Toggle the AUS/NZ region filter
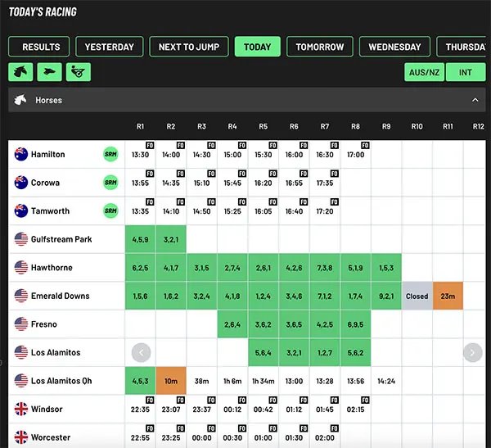The width and height of the screenshot is (491, 448). 424,72
